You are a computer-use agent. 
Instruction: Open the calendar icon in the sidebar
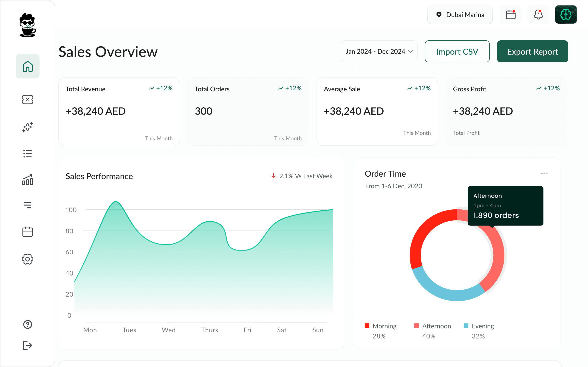click(x=28, y=232)
